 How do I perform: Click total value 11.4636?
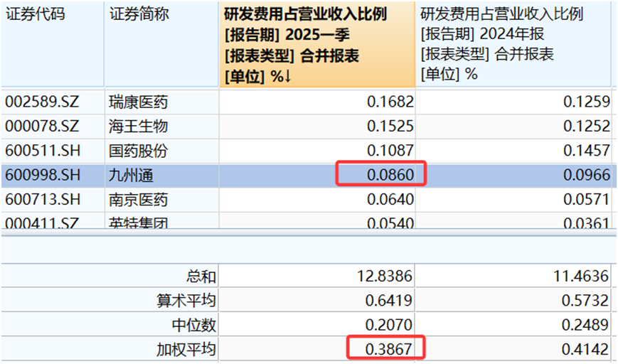coord(581,276)
